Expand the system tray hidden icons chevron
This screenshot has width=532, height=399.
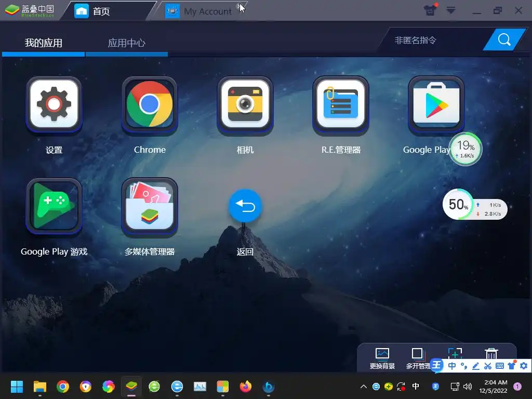363,387
